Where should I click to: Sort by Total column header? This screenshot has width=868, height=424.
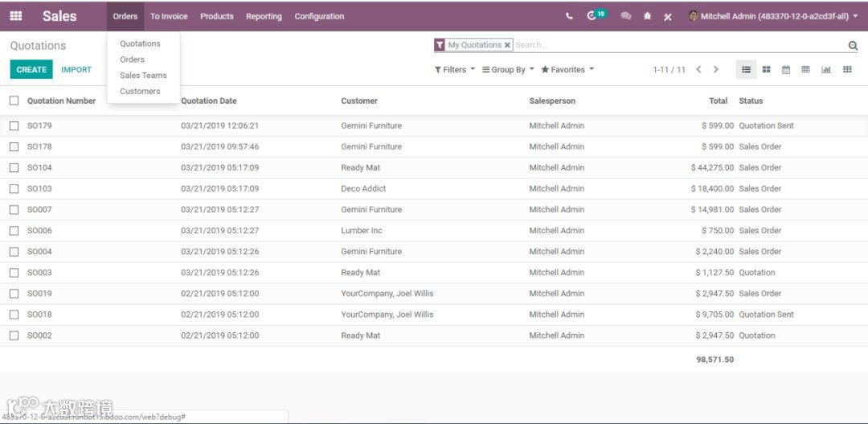[x=719, y=101]
